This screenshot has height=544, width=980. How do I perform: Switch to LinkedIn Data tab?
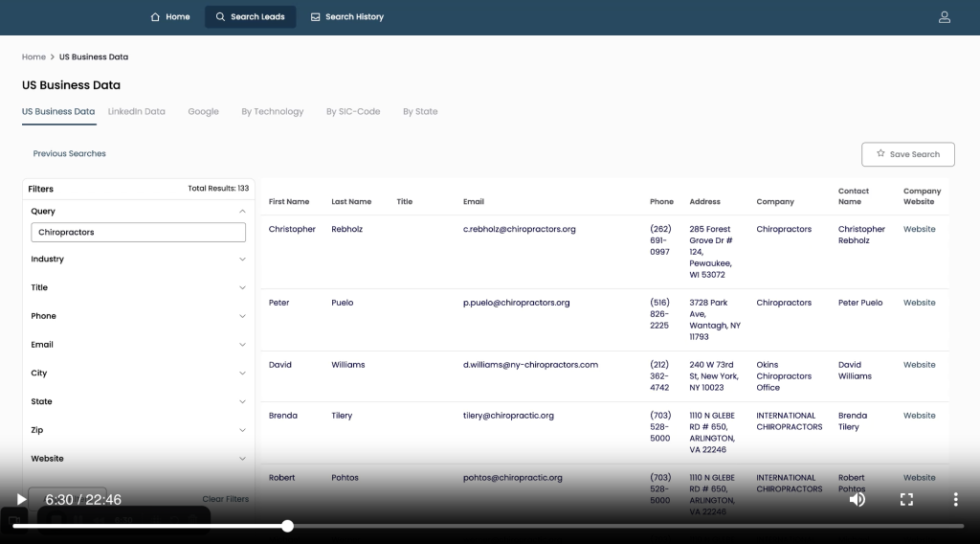pyautogui.click(x=136, y=112)
